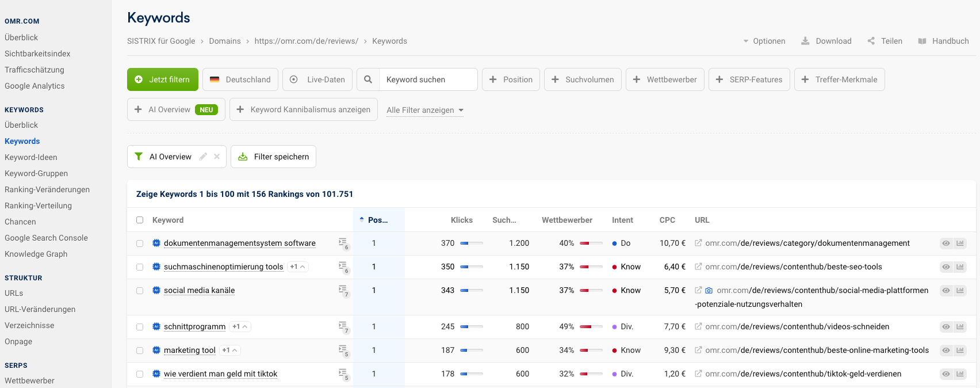Check the wie verdient man geld mit tiktok checkbox
Image resolution: width=980 pixels, height=388 pixels.
140,374
